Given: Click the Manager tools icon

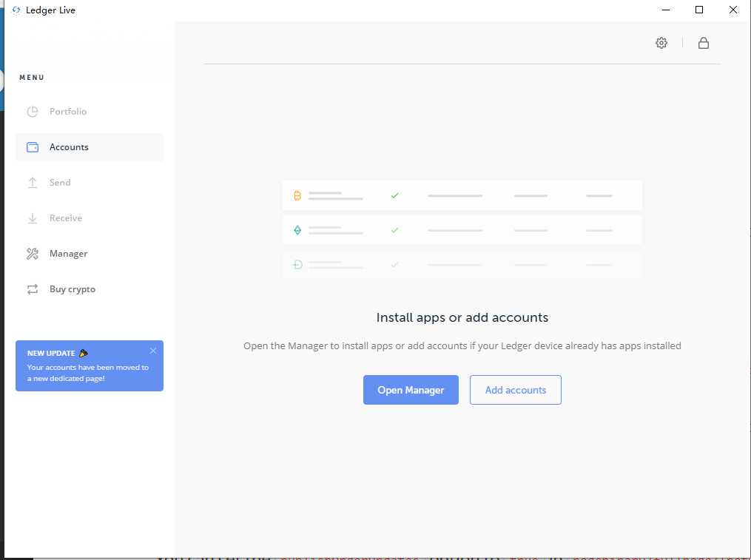Looking at the screenshot, I should tap(33, 254).
